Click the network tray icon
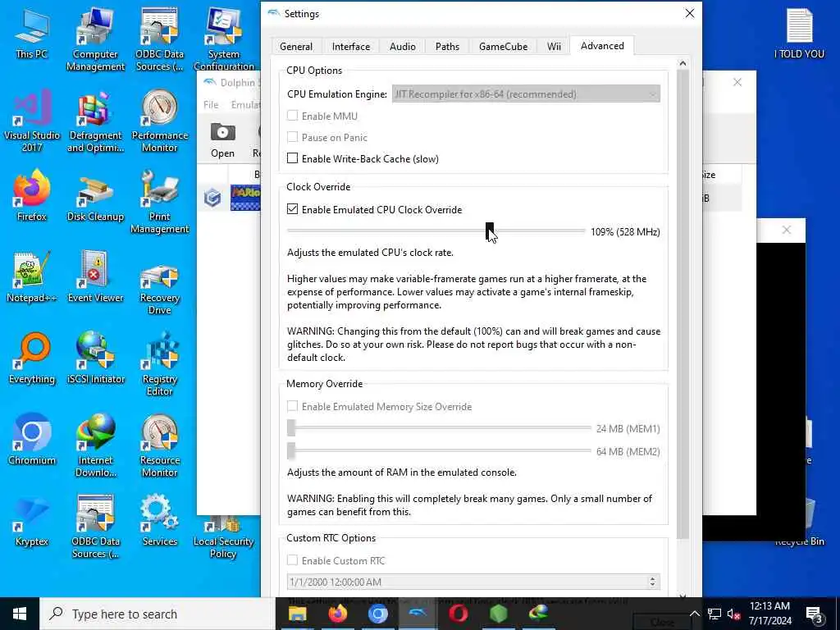Screen dimensions: 840x630 pyautogui.click(x=714, y=614)
